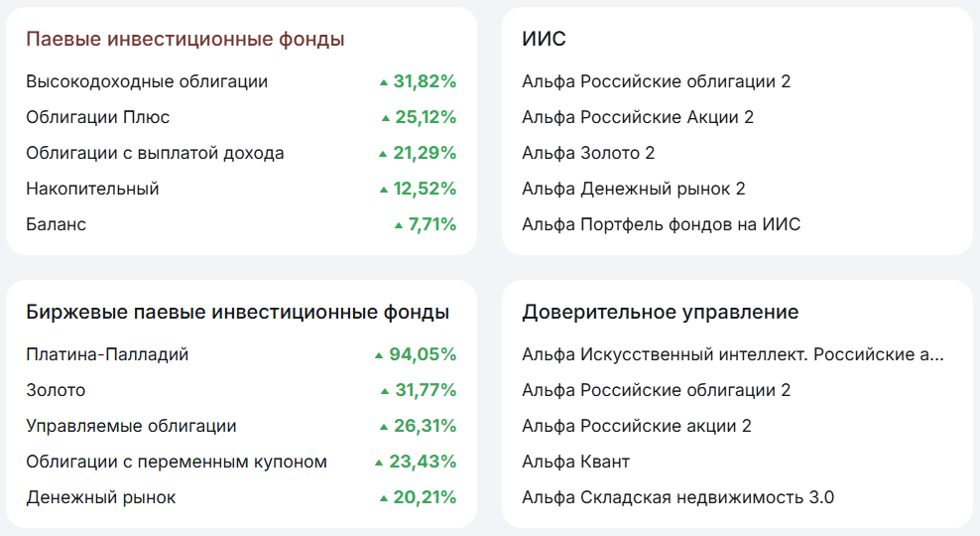Select Облигации с выплатой дохода fund
The image size is (980, 536).
155,153
